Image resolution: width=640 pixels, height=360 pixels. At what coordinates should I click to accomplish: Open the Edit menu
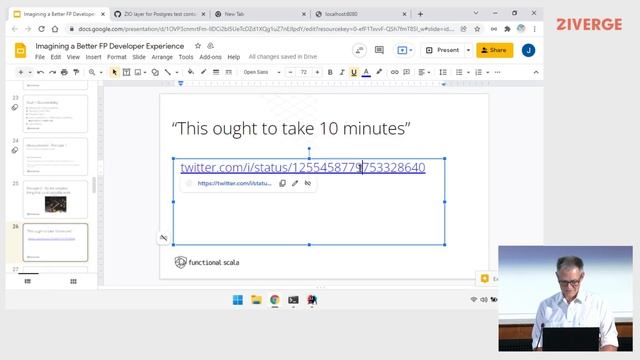click(x=56, y=57)
